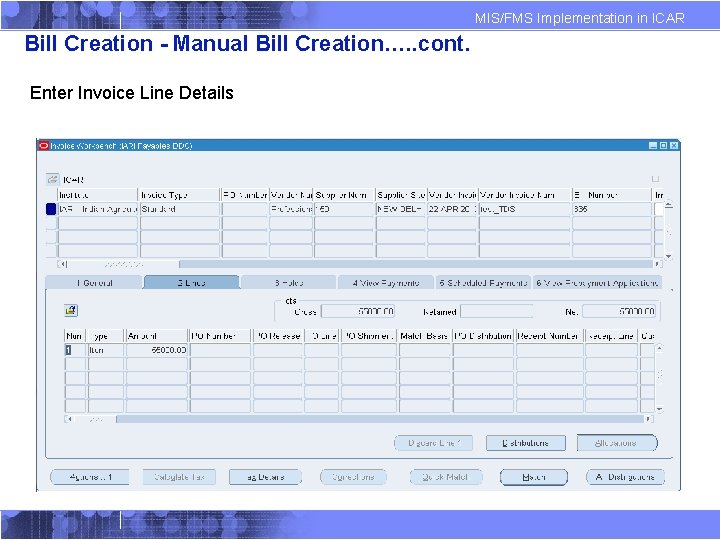The image size is (720, 540).
Task: Click the Match Basis cell of line 1
Action: [425, 350]
